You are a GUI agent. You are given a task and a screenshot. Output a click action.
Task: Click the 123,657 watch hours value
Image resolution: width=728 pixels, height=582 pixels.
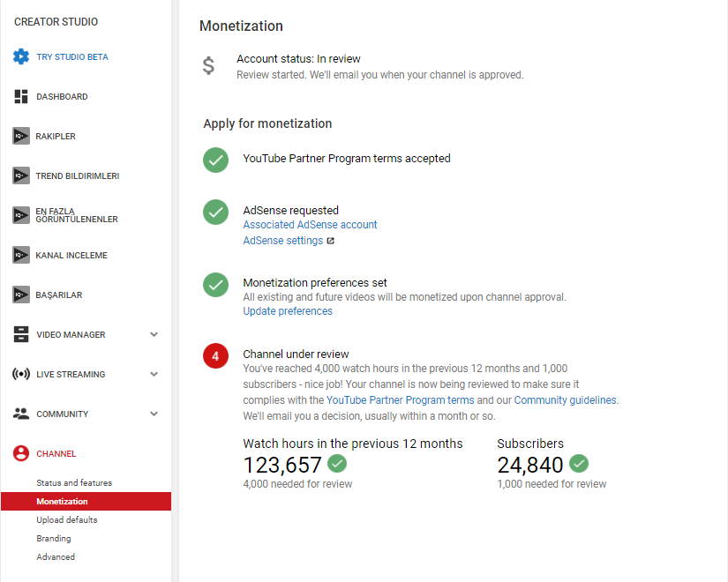tap(282, 465)
